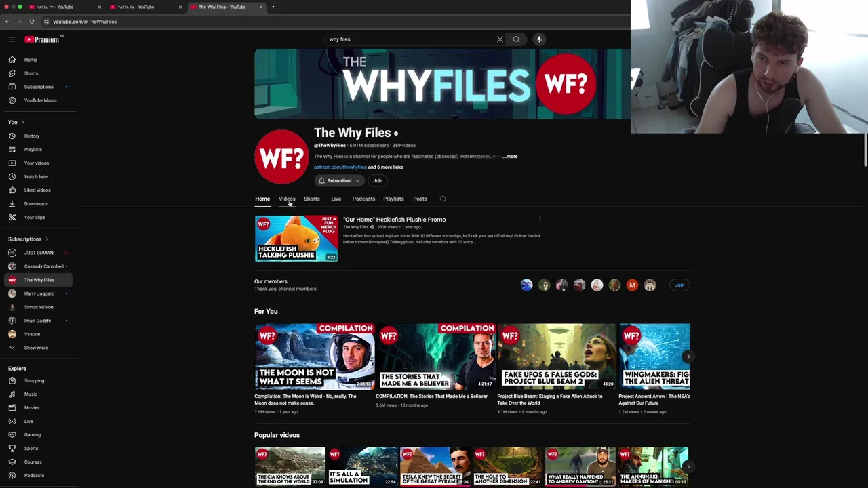868x488 pixels.
Task: Open The Moon Is Not What It Seems thumbnail
Action: 315,357
